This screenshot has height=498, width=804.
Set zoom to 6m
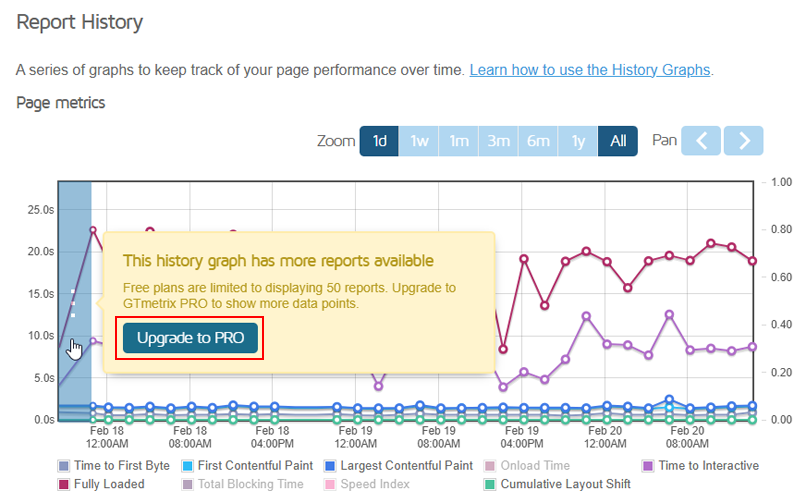point(538,141)
